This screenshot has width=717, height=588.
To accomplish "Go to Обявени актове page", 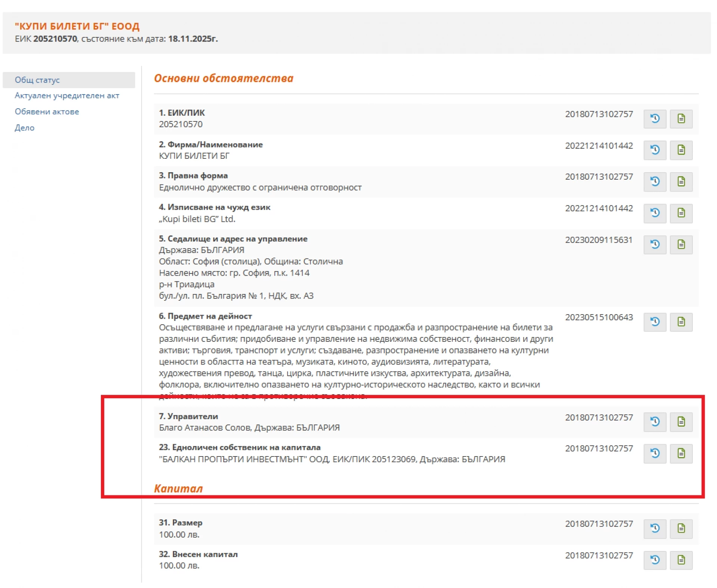I will click(x=47, y=112).
